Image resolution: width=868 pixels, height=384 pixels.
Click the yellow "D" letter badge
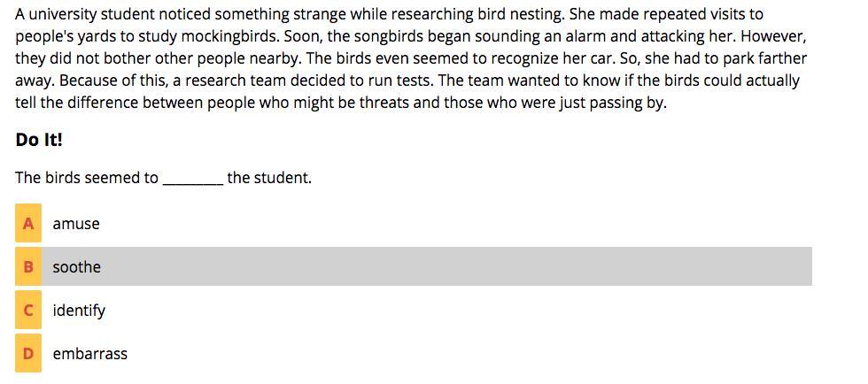[28, 354]
